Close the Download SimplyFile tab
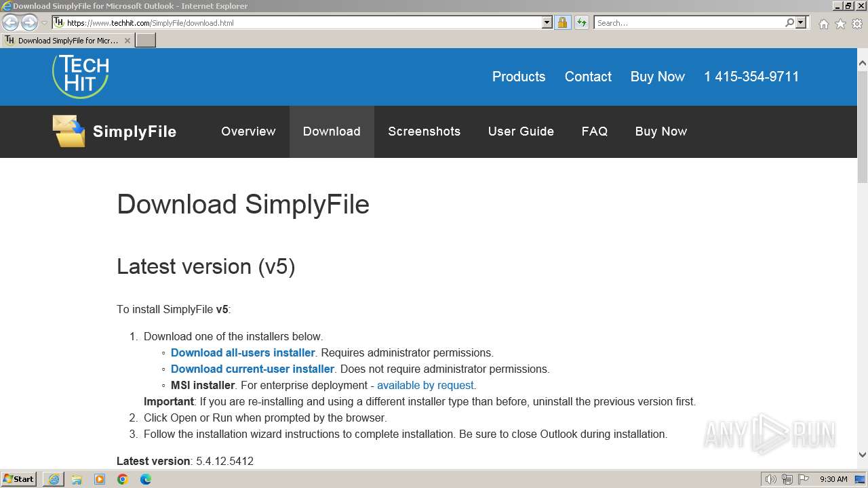Viewport: 868px width, 488px height. pos(127,41)
